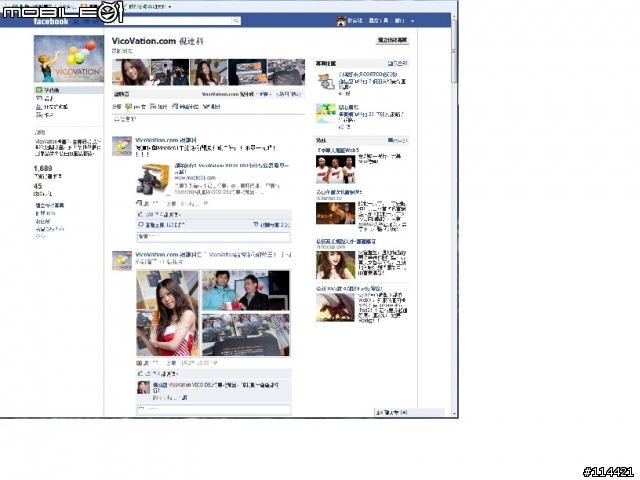Click the scrollbar down arrow
This screenshot has width=640, height=480.
click(454, 413)
